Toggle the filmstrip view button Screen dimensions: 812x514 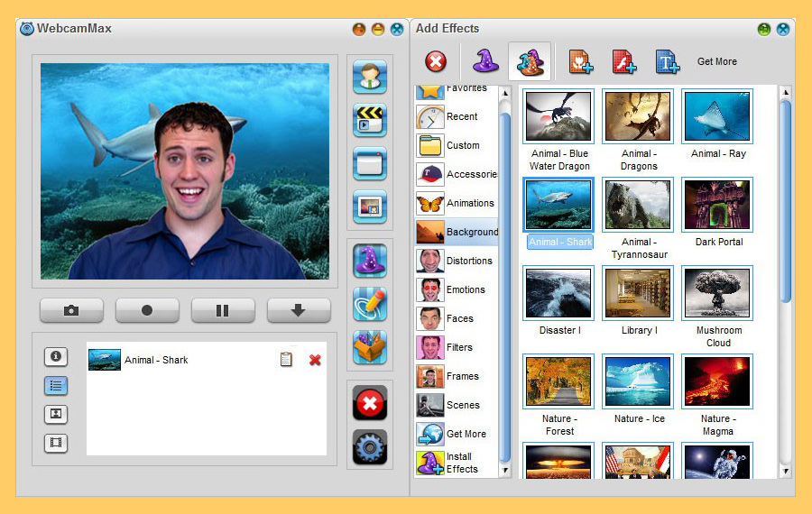[x=56, y=444]
